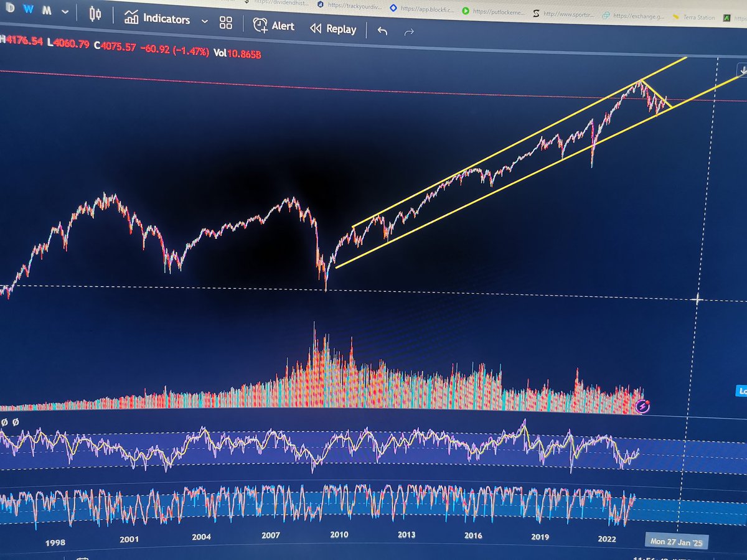
Task: Redo the chart action
Action: 409,31
